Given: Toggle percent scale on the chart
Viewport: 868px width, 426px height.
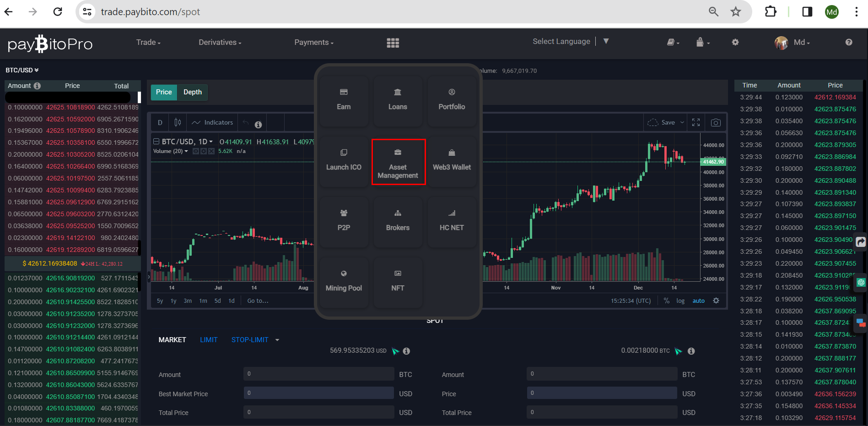Looking at the screenshot, I should pyautogui.click(x=667, y=300).
